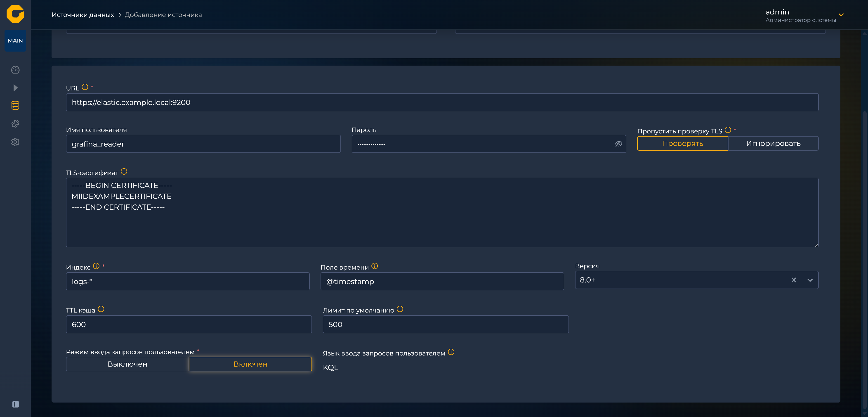The image size is (868, 417).
Task: Click the yellow application logo
Action: pos(16,14)
